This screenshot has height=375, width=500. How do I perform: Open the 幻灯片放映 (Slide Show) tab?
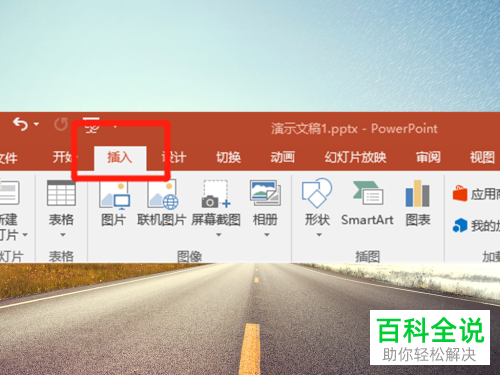pyautogui.click(x=355, y=157)
